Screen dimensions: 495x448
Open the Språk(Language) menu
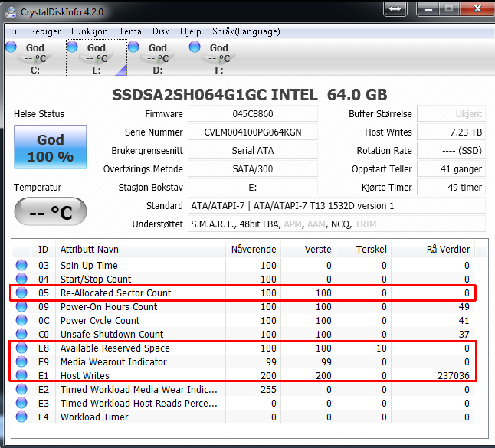(x=246, y=31)
